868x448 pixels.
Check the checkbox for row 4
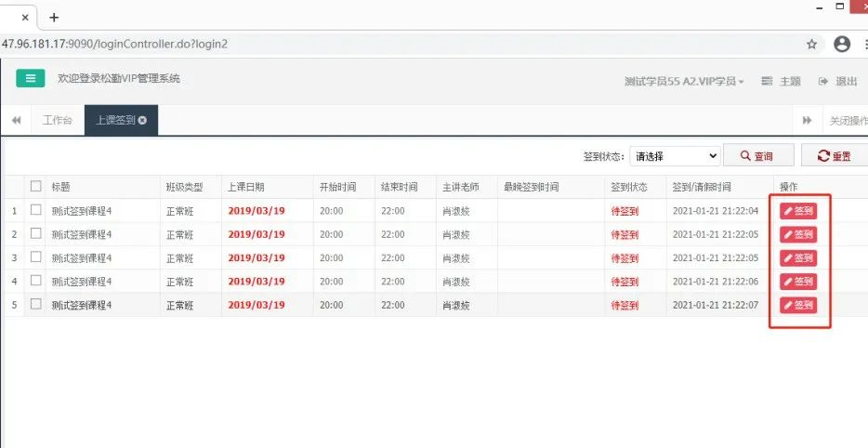pyautogui.click(x=36, y=281)
